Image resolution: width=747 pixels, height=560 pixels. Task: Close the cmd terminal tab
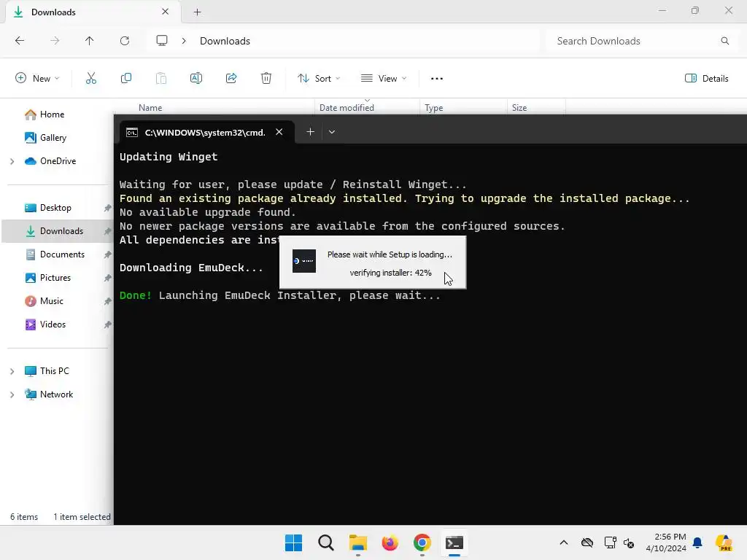[279, 132]
